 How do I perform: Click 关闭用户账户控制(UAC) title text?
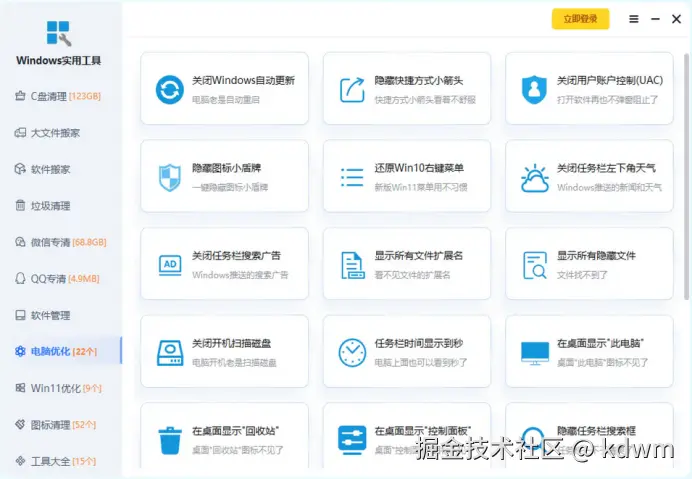coord(610,80)
